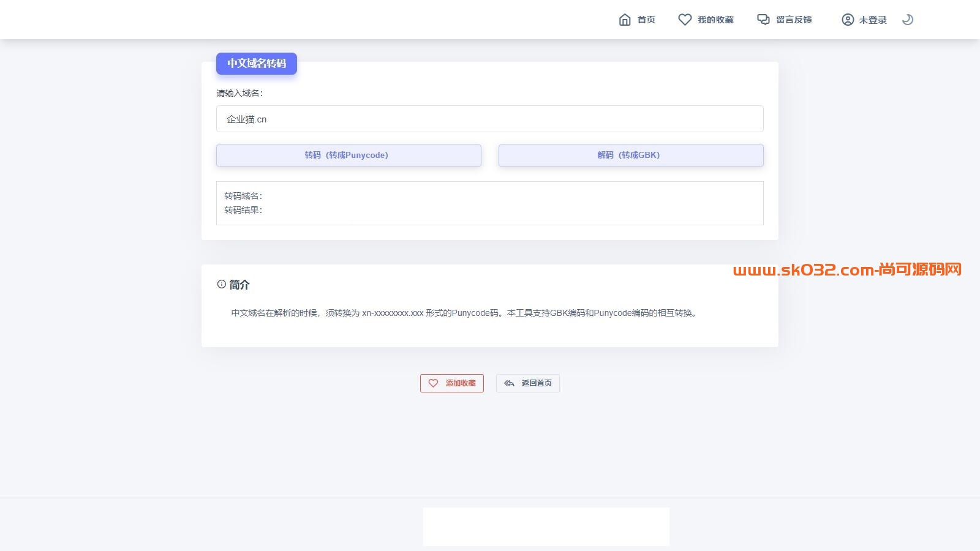The height and width of the screenshot is (551, 980).
Task: Click the heart icon next to 我的收藏
Action: coord(685,20)
